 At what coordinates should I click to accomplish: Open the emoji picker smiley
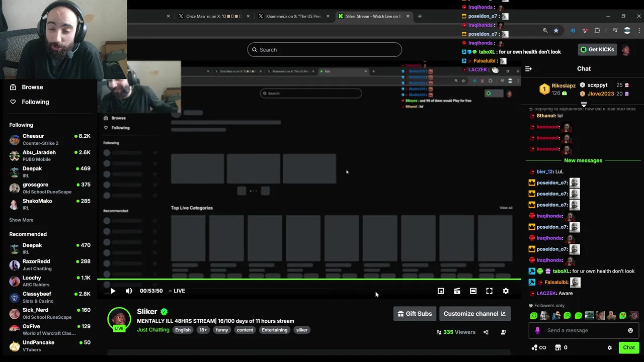630,330
